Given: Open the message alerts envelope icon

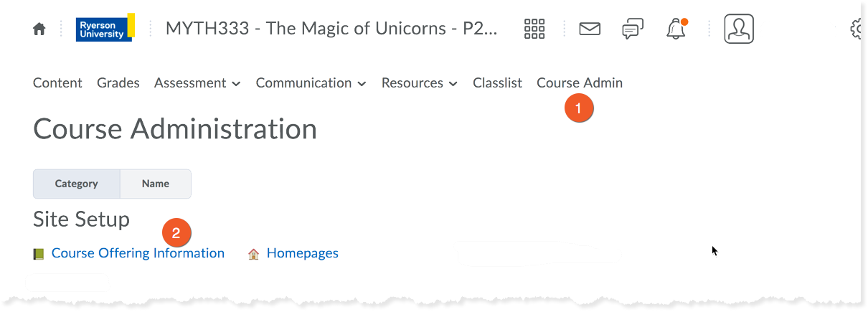Looking at the screenshot, I should (590, 29).
